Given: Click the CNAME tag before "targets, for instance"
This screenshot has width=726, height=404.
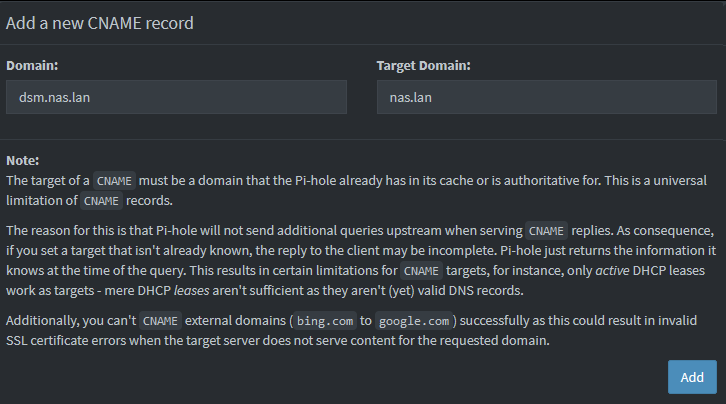Looking at the screenshot, I should click(x=420, y=271).
